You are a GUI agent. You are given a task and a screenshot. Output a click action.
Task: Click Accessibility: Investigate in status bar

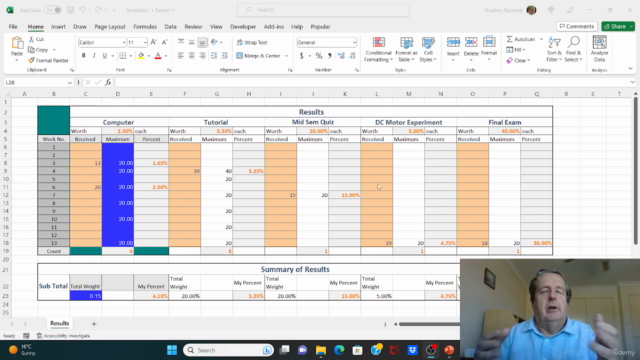click(x=63, y=336)
